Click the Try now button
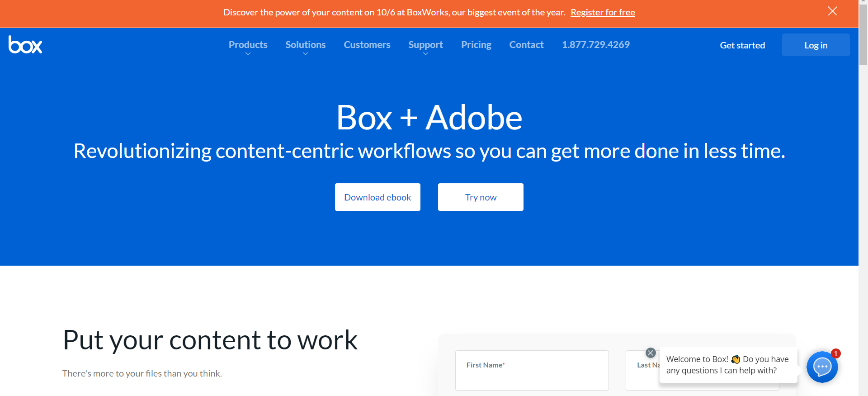 481,197
